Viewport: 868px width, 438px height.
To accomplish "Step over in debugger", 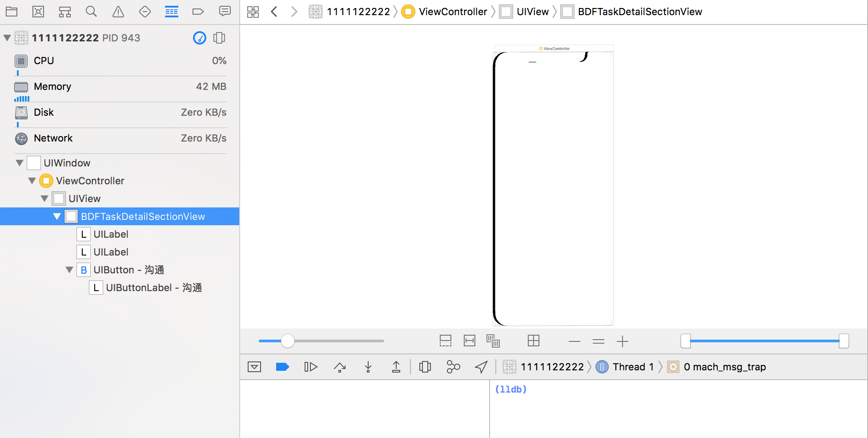I will (x=340, y=367).
